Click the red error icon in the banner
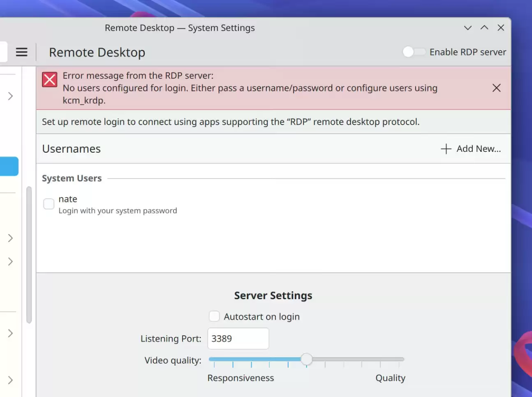 (x=49, y=79)
